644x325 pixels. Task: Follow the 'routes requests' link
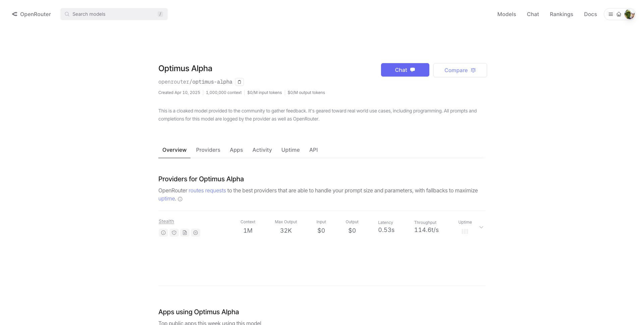[207, 190]
